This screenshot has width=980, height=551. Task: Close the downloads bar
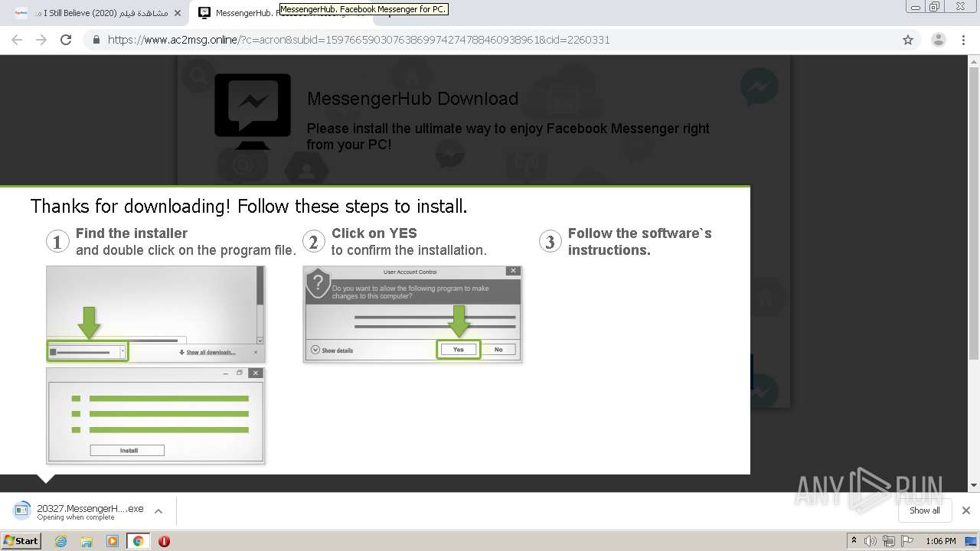[x=966, y=510]
